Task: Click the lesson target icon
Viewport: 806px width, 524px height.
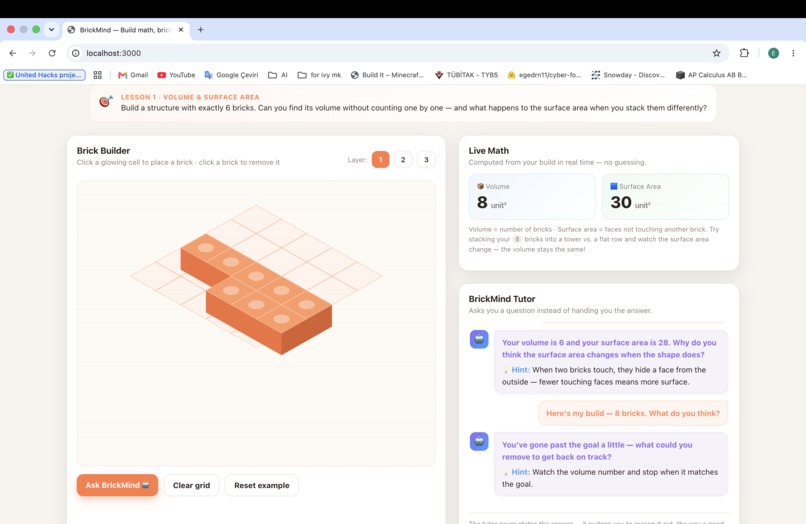Action: 105,101
